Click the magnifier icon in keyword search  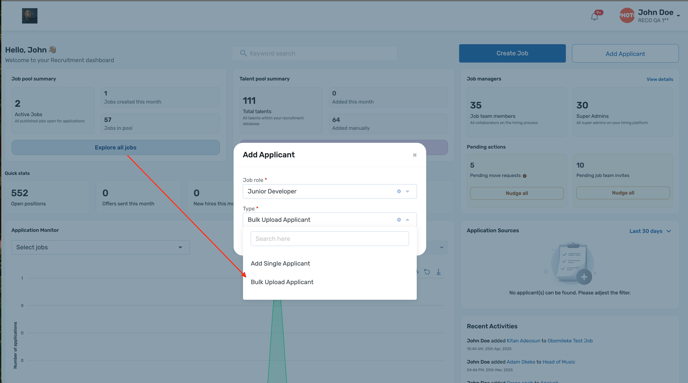tap(243, 53)
